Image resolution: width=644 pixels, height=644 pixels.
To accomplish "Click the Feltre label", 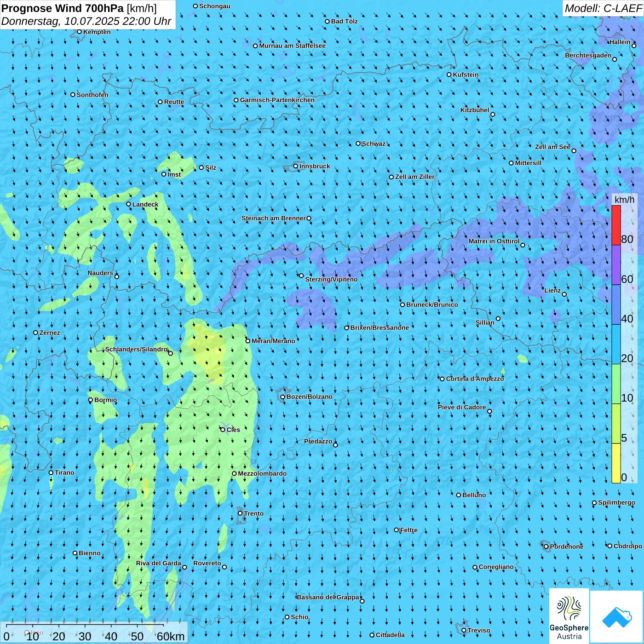I will 409,530.
